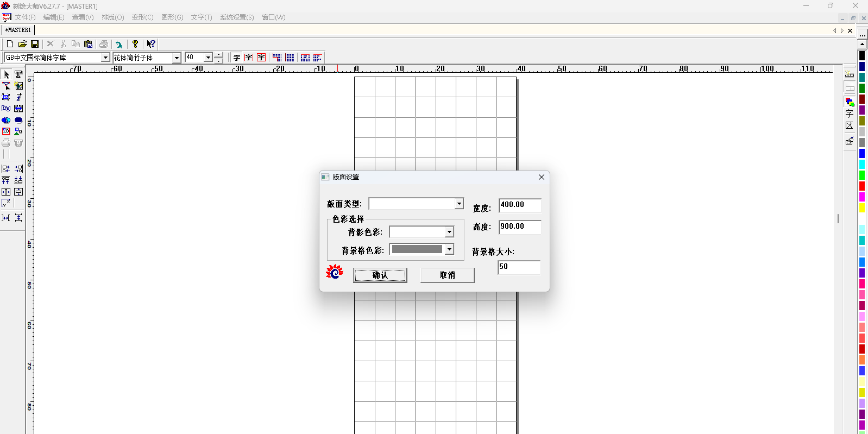Open the 背景格色彩 color dropdown

[449, 249]
